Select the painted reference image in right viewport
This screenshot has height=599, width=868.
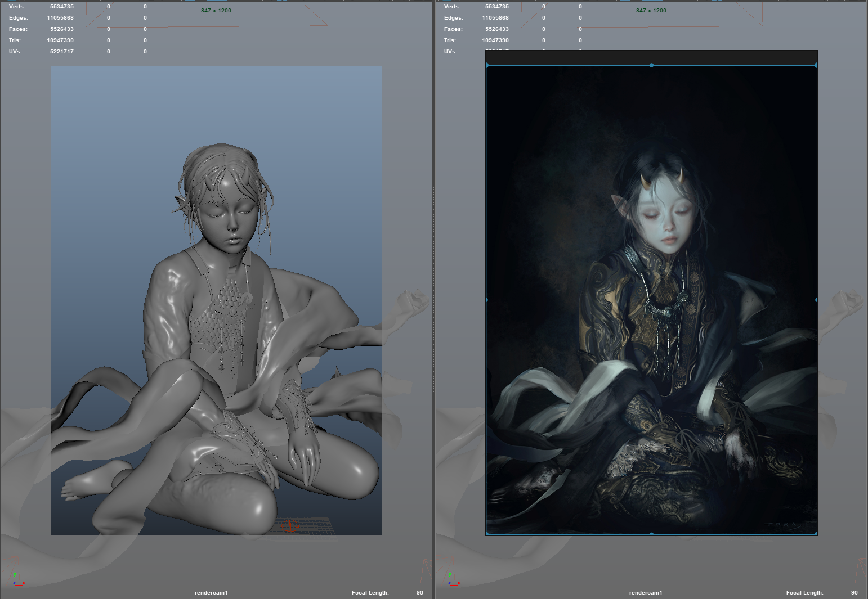coord(651,300)
